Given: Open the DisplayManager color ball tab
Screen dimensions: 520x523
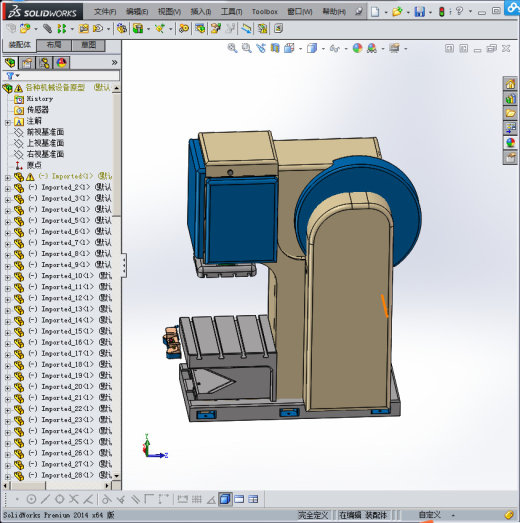Looking at the screenshot, I should click(61, 63).
